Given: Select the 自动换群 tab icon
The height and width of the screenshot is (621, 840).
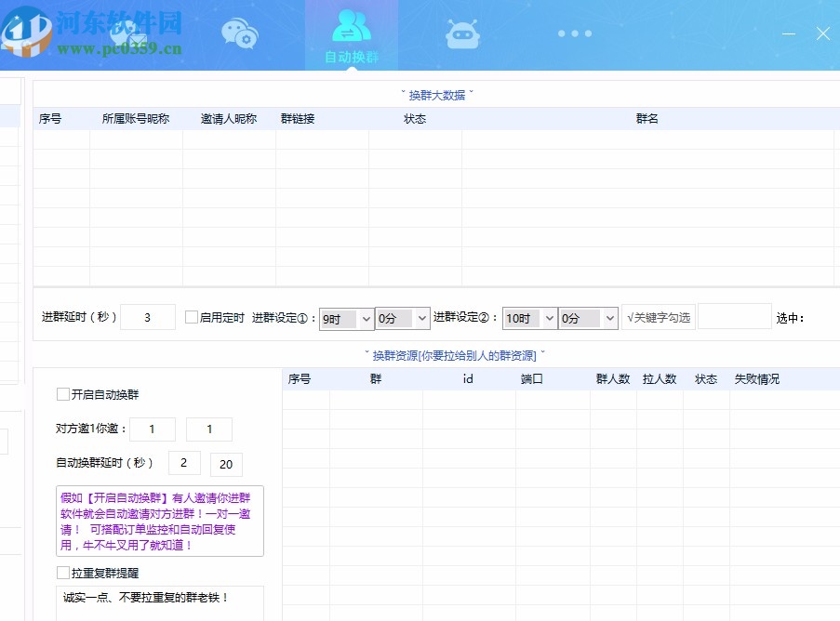Looking at the screenshot, I should (x=352, y=34).
